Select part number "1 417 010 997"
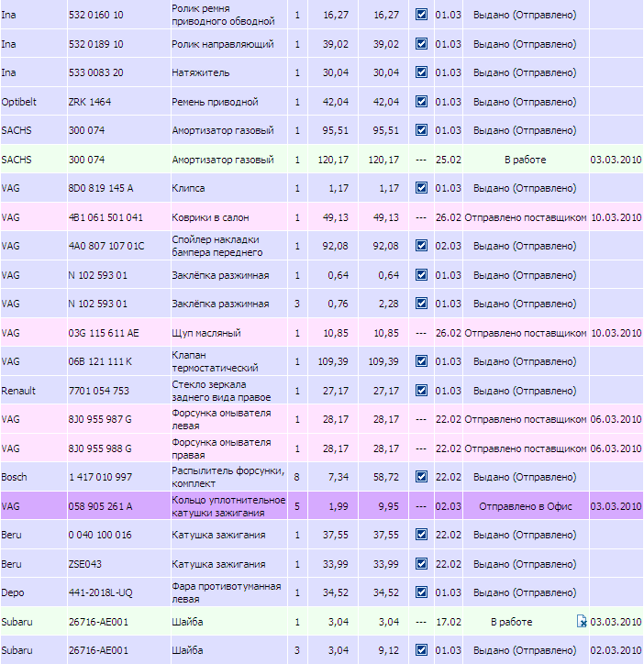Screen dimensions: 644x664 (100, 477)
